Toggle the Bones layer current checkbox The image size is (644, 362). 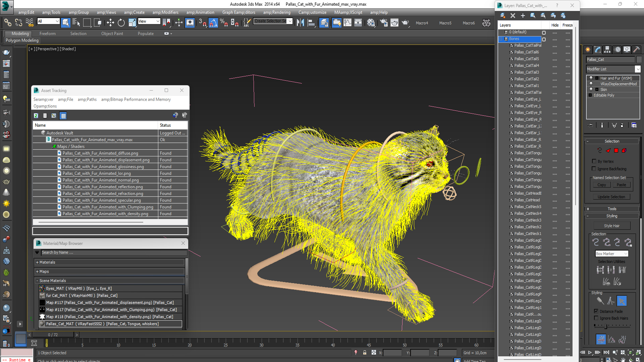[x=544, y=39]
